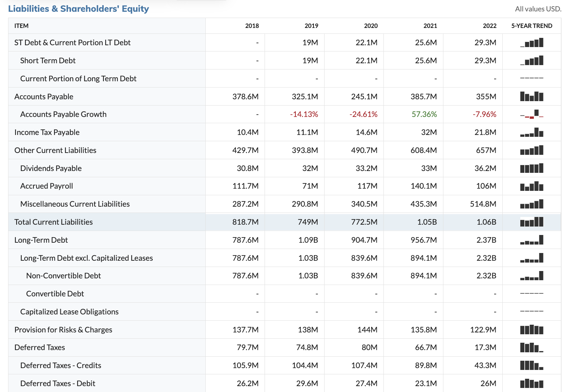Click the 2022 column header

(490, 26)
